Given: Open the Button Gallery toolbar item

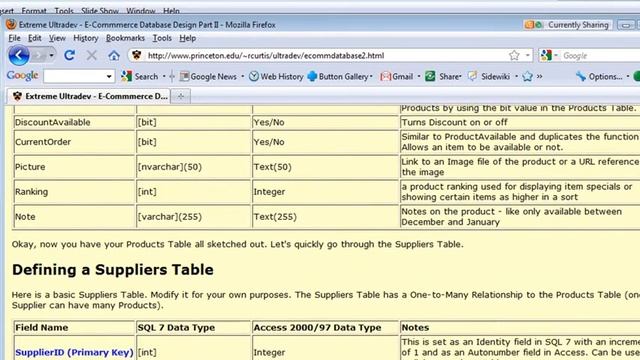Looking at the screenshot, I should tap(338, 76).
